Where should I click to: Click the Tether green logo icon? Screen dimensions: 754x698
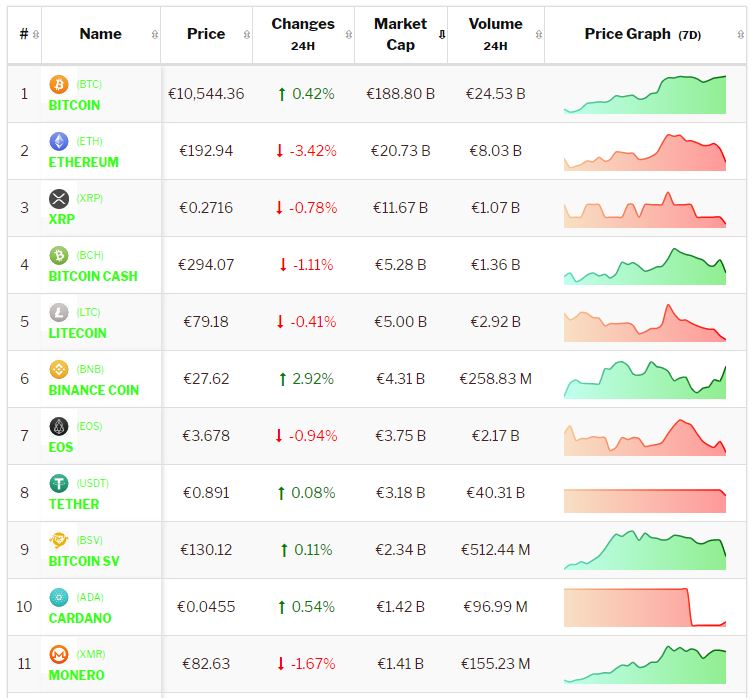click(x=58, y=484)
